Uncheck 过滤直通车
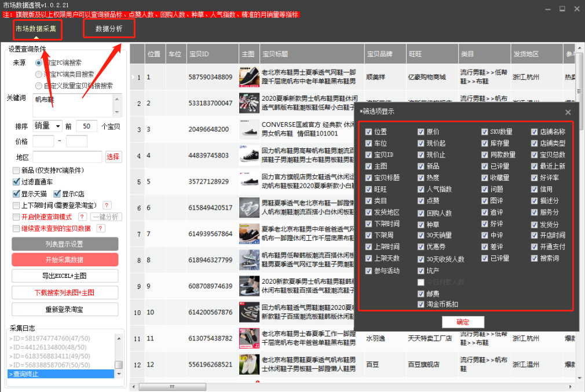585x392 pixels. point(15,181)
